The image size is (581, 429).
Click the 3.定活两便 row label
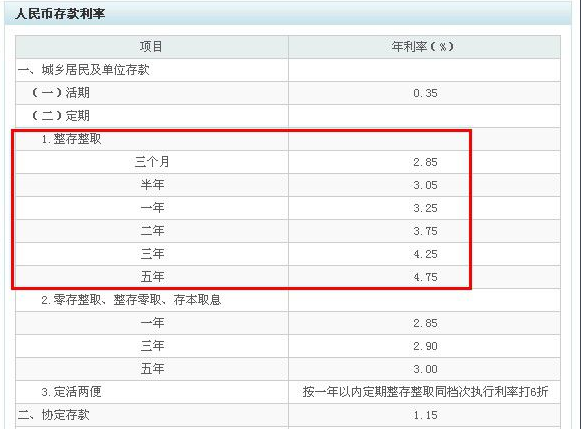click(71, 392)
